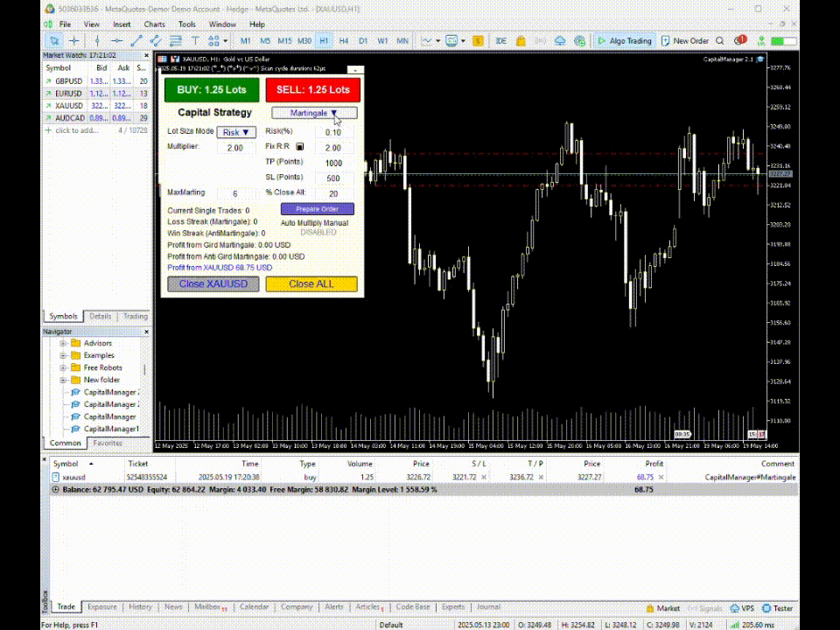Toggle the Fix R:R checkbox
Image resolution: width=840 pixels, height=630 pixels.
(300, 147)
